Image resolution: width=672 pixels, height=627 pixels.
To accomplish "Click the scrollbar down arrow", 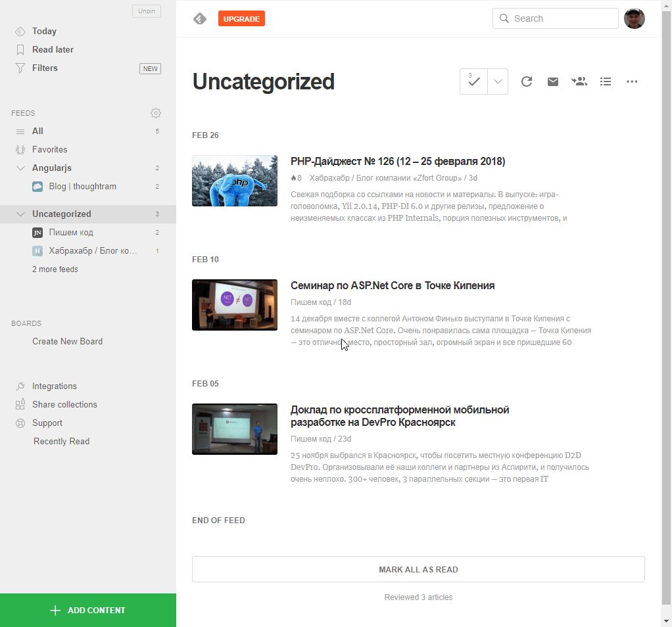I will (667, 621).
